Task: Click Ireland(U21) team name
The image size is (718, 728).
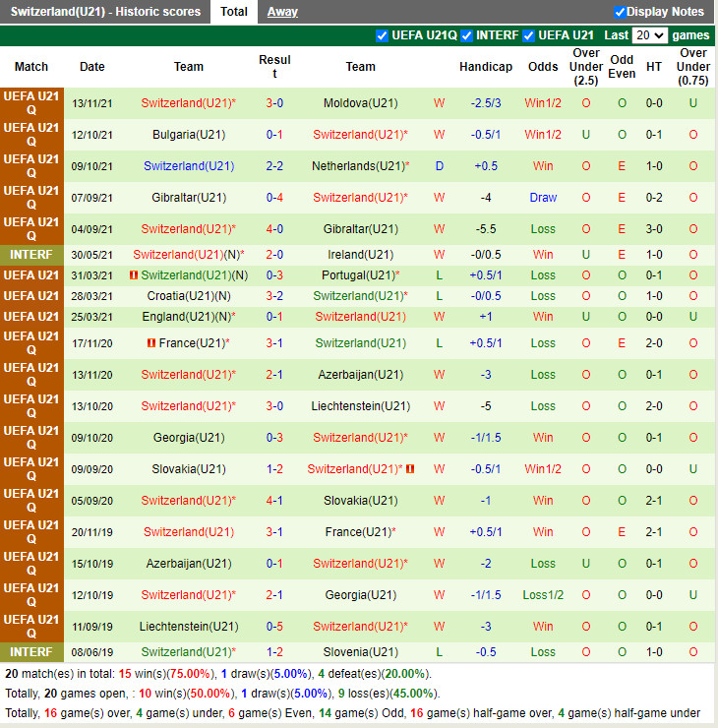Action: tap(360, 254)
